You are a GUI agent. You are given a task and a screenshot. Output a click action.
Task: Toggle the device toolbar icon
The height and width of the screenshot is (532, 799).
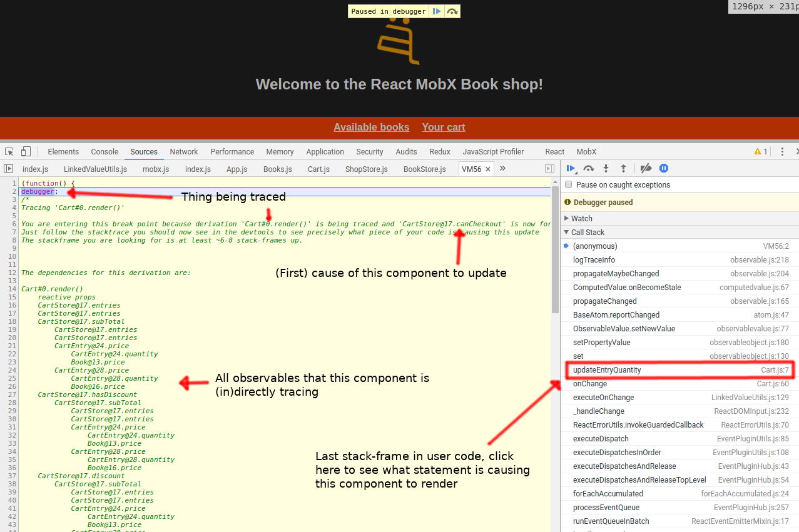26,151
